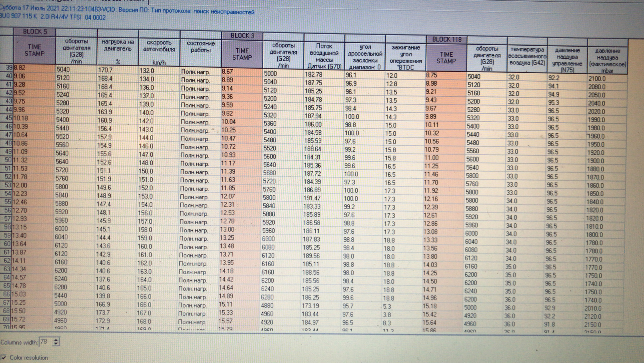Click the load value 137.6
Screen dimensions: 644x363
tap(103, 279)
